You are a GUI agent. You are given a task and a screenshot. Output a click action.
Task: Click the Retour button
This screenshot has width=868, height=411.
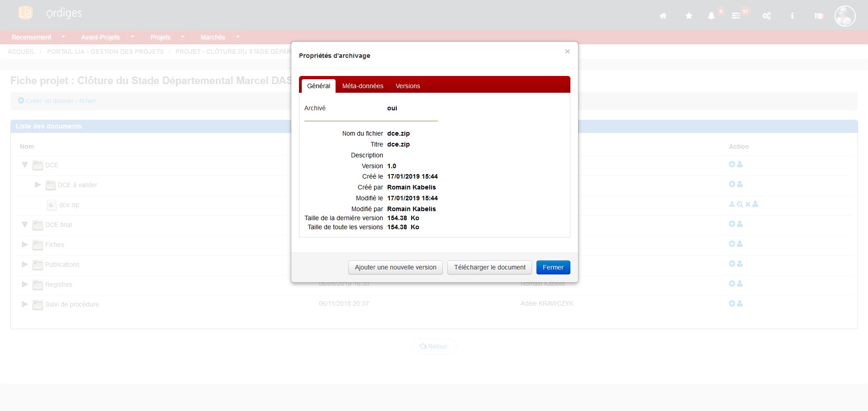(x=434, y=346)
